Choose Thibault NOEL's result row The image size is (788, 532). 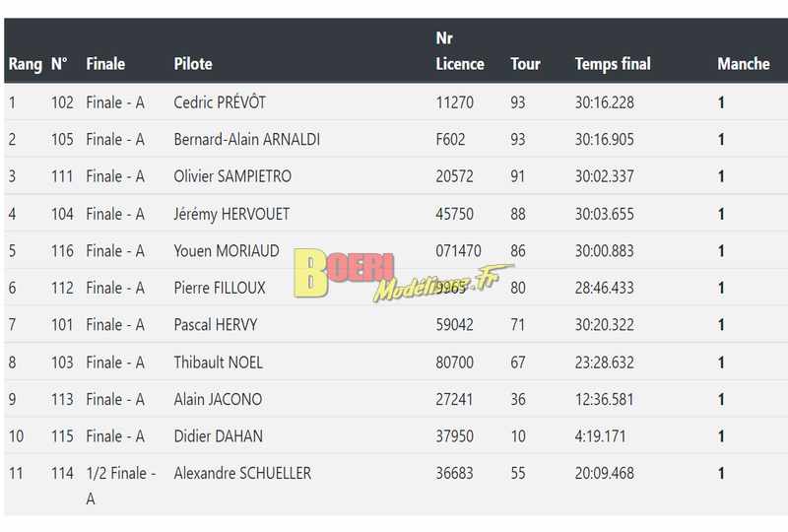click(x=396, y=362)
